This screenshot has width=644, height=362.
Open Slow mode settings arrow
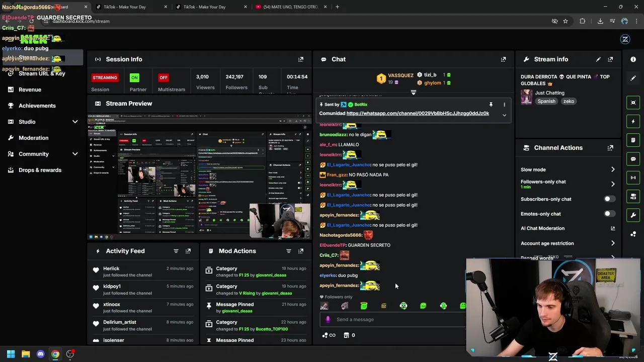click(x=613, y=169)
